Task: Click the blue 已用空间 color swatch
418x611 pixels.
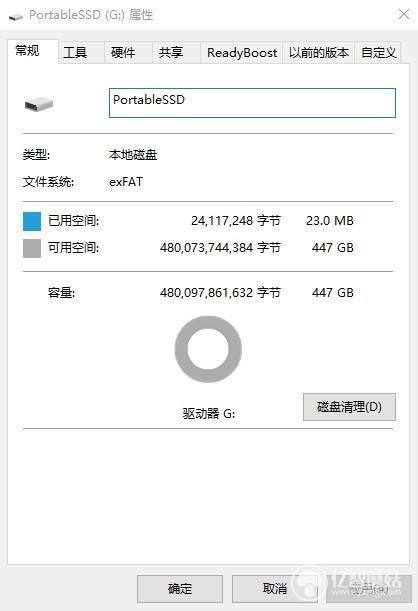Action: click(x=32, y=221)
